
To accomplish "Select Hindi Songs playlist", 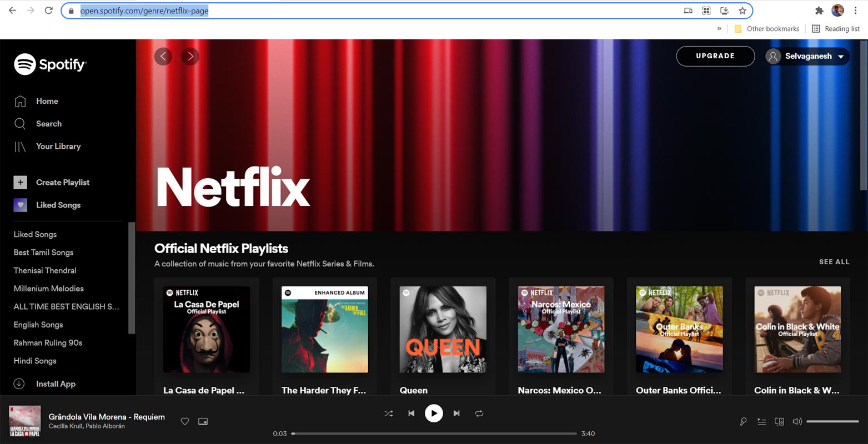I will pyautogui.click(x=35, y=361).
